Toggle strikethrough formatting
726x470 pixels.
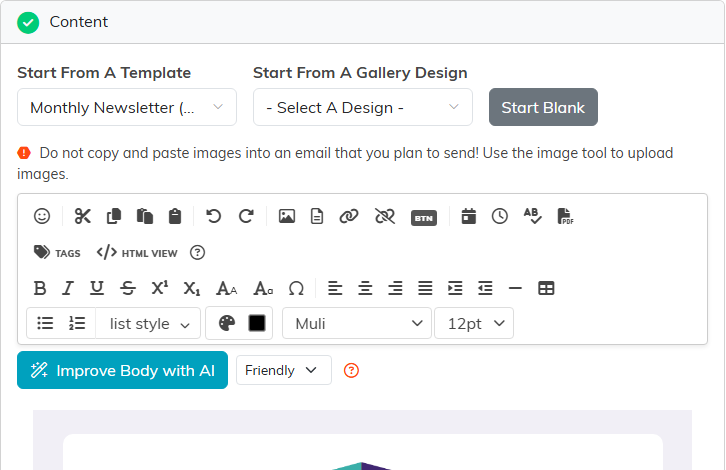(x=128, y=288)
